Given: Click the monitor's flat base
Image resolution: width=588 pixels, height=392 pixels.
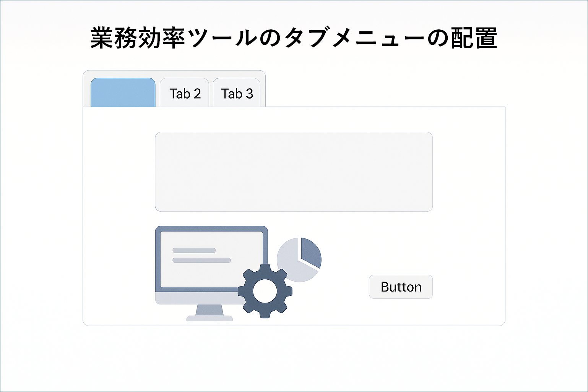Looking at the screenshot, I should point(210,318).
